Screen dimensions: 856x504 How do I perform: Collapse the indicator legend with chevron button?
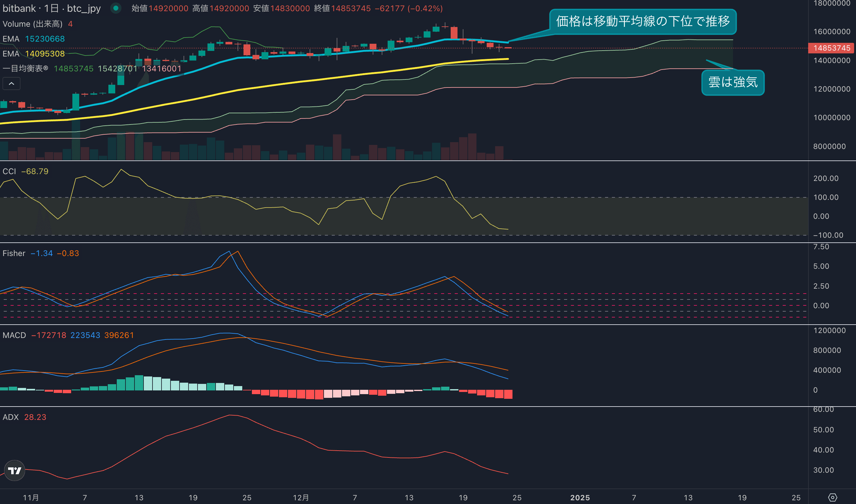[11, 83]
